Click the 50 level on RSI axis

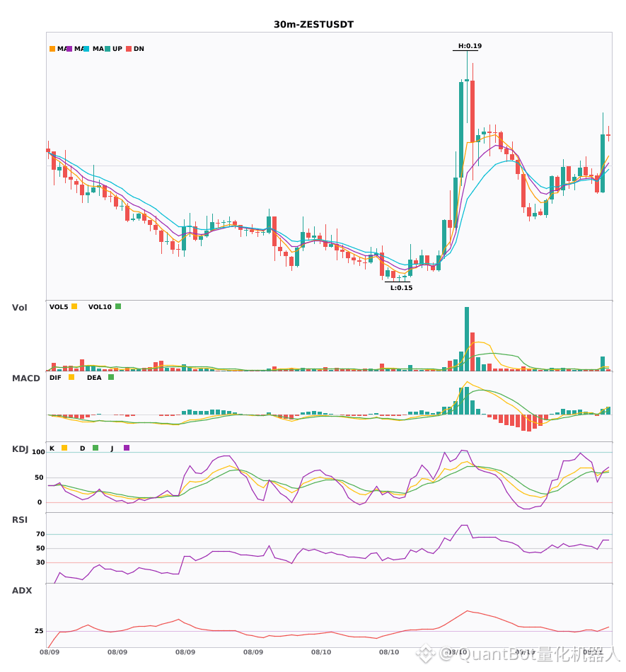[x=40, y=548]
